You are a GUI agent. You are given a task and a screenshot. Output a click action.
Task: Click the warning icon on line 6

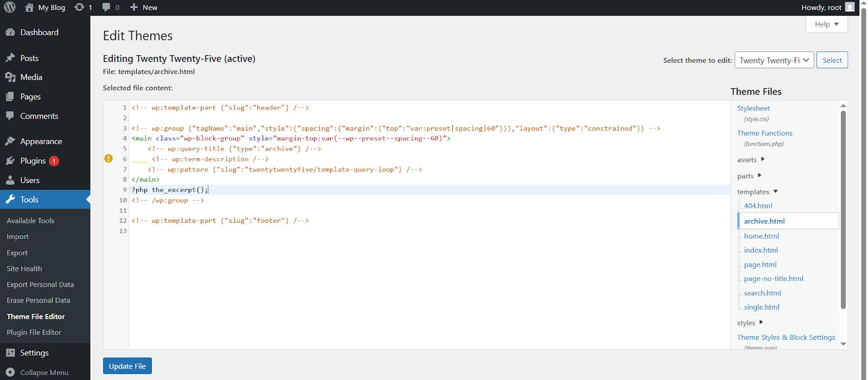point(108,158)
